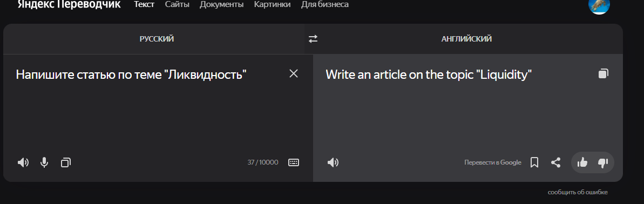The width and height of the screenshot is (644, 204).
Task: Open source language selector РУССКИЙ
Action: click(x=157, y=39)
